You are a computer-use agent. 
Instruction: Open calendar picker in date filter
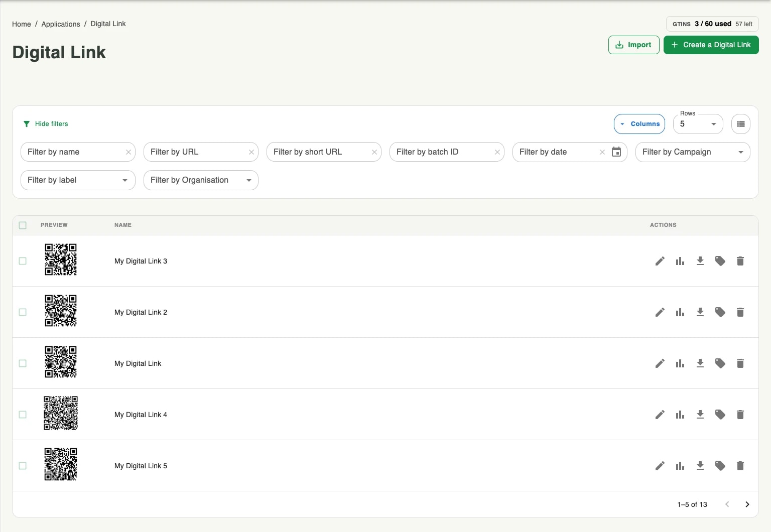(616, 152)
